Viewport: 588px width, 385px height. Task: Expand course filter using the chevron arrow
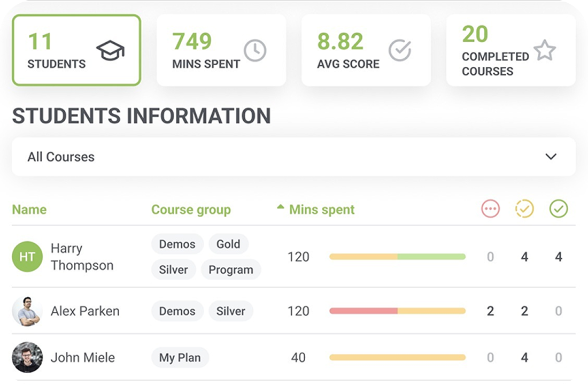click(x=551, y=157)
